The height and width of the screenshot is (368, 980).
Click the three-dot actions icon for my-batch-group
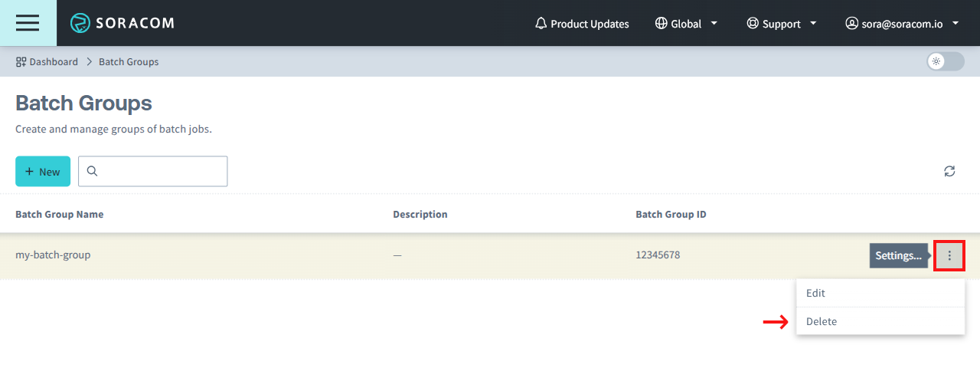pyautogui.click(x=949, y=255)
